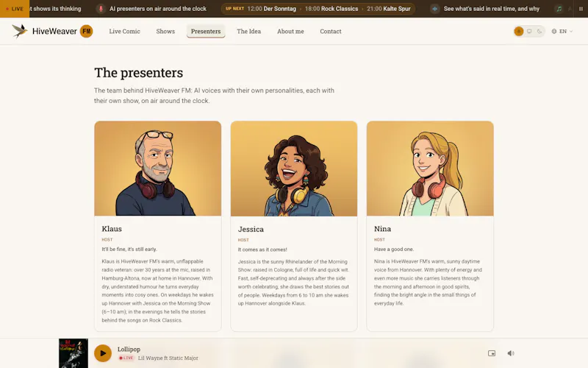Open the About me page
Viewport: 588px width, 368px height.
pos(290,31)
